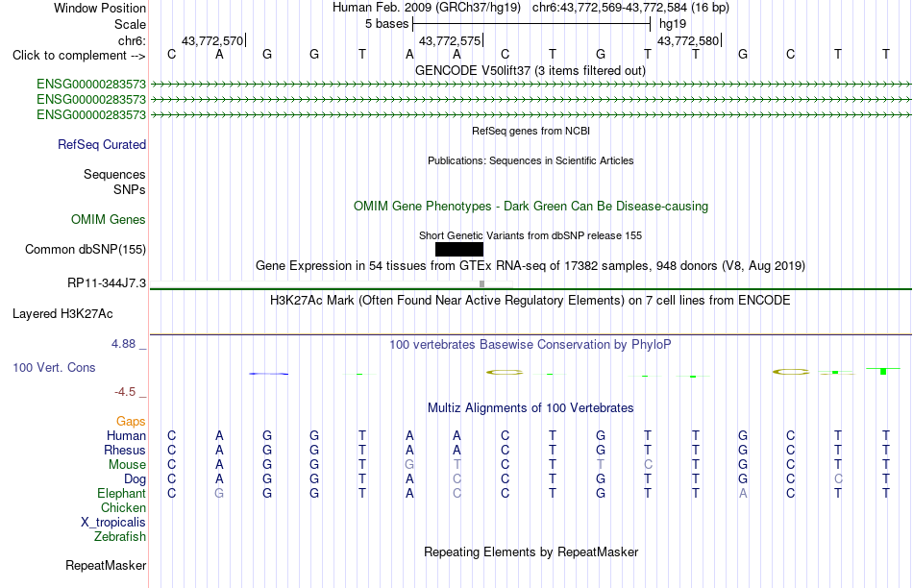The width and height of the screenshot is (913, 588).
Task: Click the grayed C in the Elephant row
Action: (457, 493)
